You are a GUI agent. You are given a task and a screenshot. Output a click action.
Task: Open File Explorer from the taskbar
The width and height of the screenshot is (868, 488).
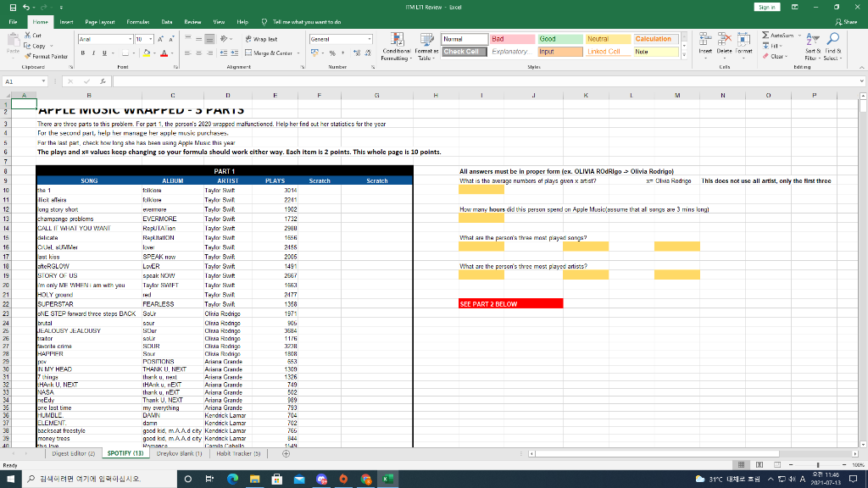[x=254, y=479]
